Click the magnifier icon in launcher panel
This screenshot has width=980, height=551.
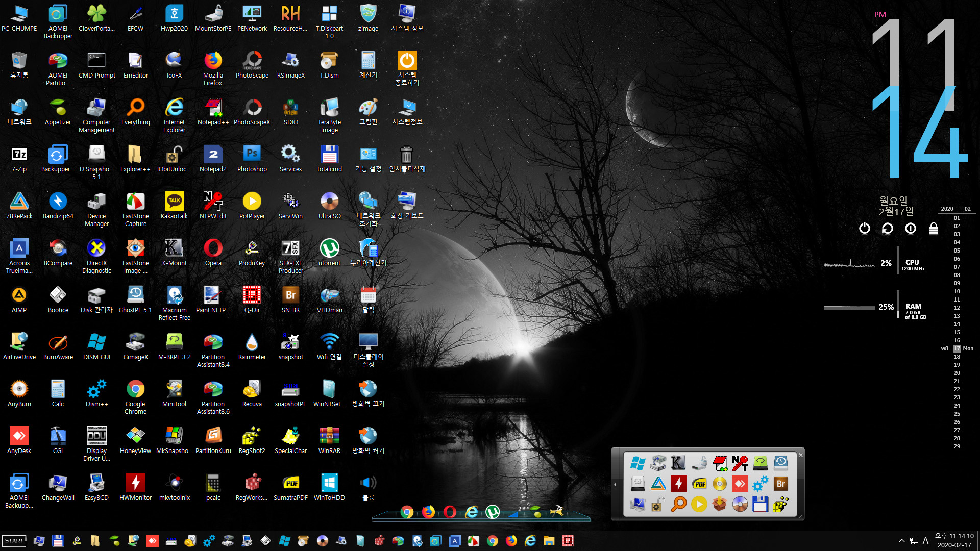pyautogui.click(x=679, y=504)
